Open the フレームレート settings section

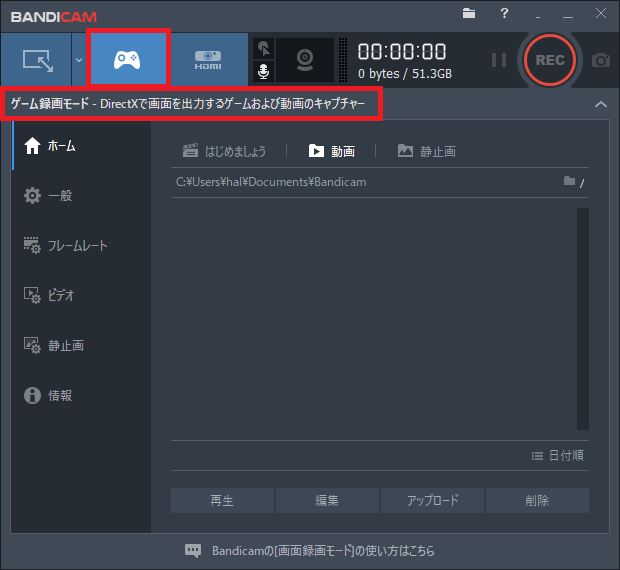click(81, 245)
